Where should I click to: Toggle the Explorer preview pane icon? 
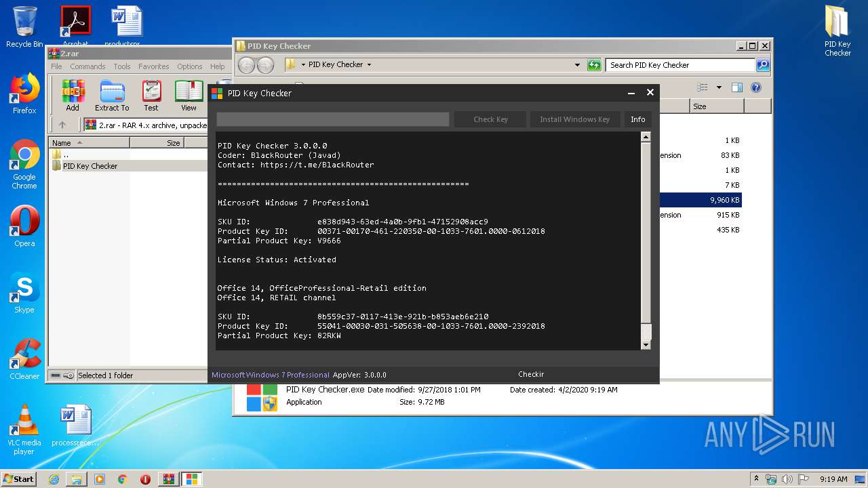point(737,87)
